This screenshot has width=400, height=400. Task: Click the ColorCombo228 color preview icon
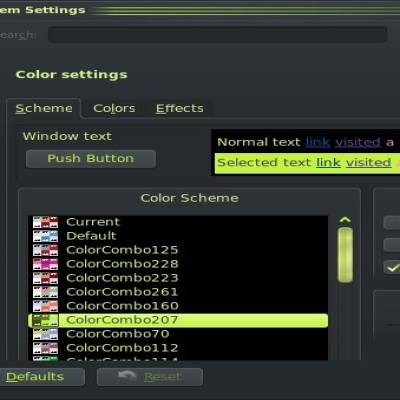45,264
